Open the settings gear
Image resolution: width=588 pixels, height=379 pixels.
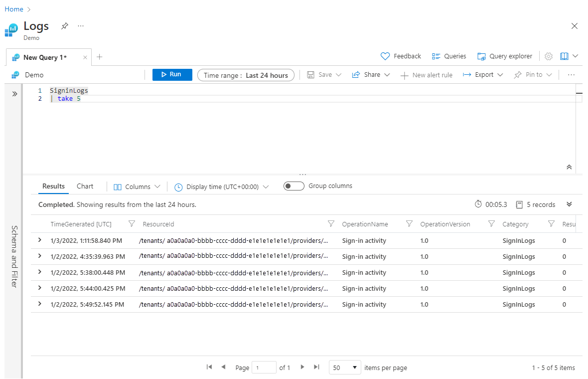tap(549, 56)
